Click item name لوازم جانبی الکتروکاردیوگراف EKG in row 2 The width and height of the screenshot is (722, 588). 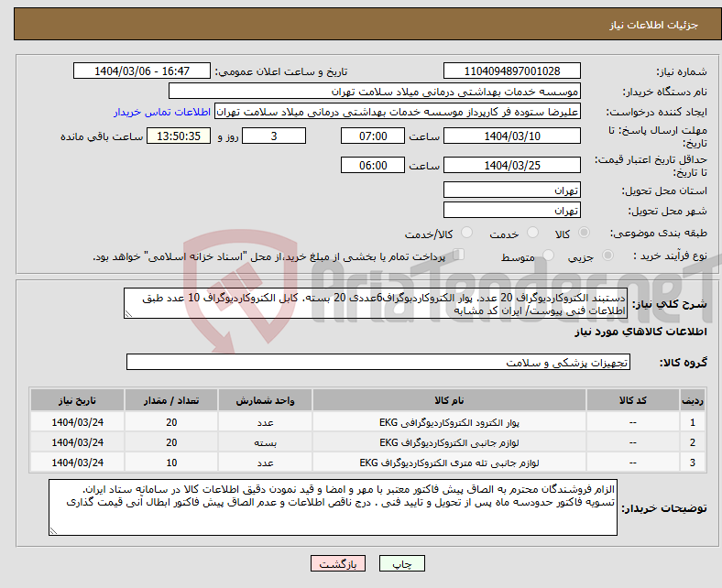[x=449, y=442]
